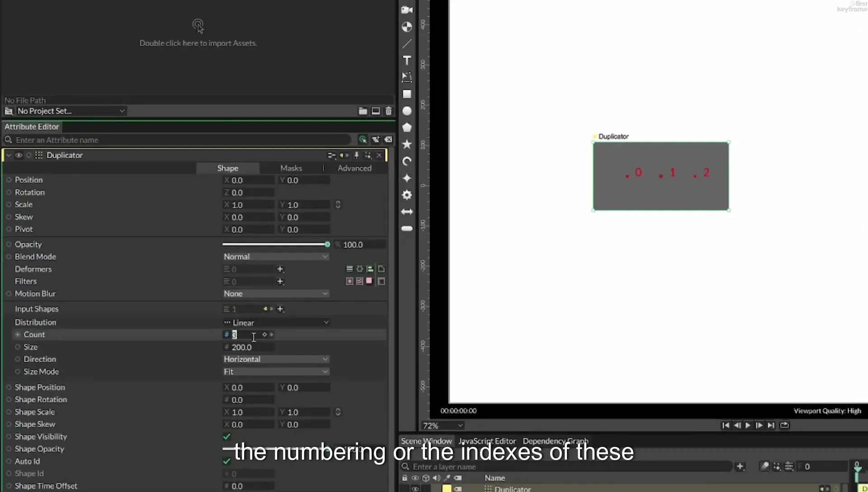Select the Capsule shape tool
Image resolution: width=868 pixels, height=492 pixels.
pos(407,228)
